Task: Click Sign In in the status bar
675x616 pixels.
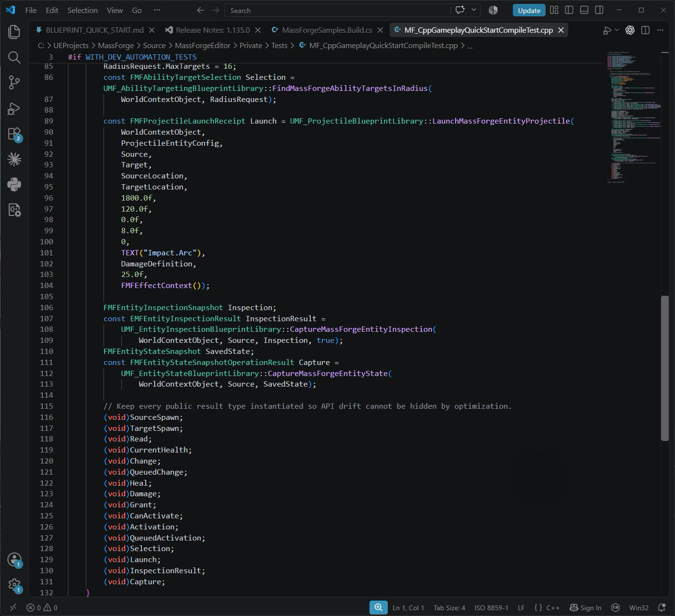Action: 586,607
